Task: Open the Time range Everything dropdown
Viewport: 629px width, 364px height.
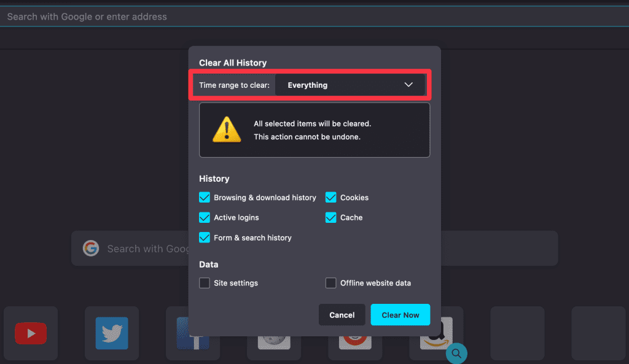Action: tap(350, 85)
